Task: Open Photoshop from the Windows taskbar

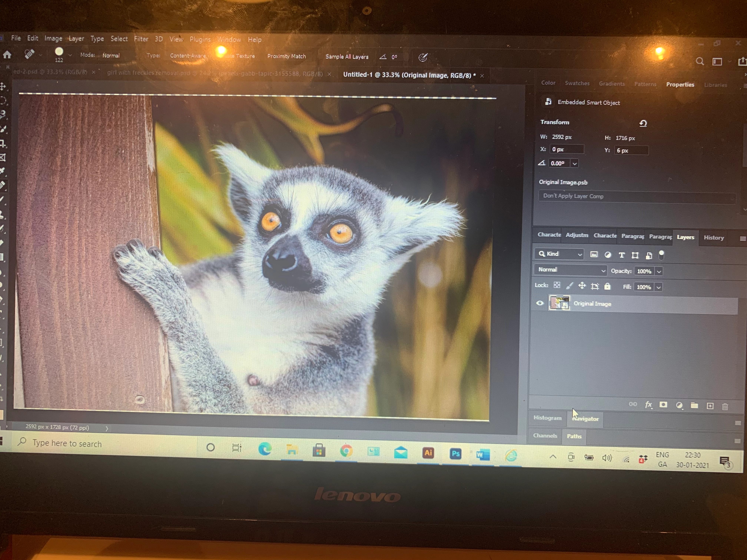Action: 455,454
